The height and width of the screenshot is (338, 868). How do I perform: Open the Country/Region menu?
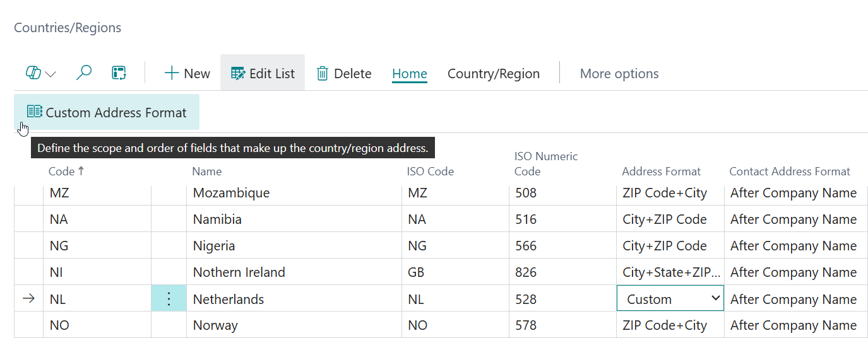click(x=493, y=74)
